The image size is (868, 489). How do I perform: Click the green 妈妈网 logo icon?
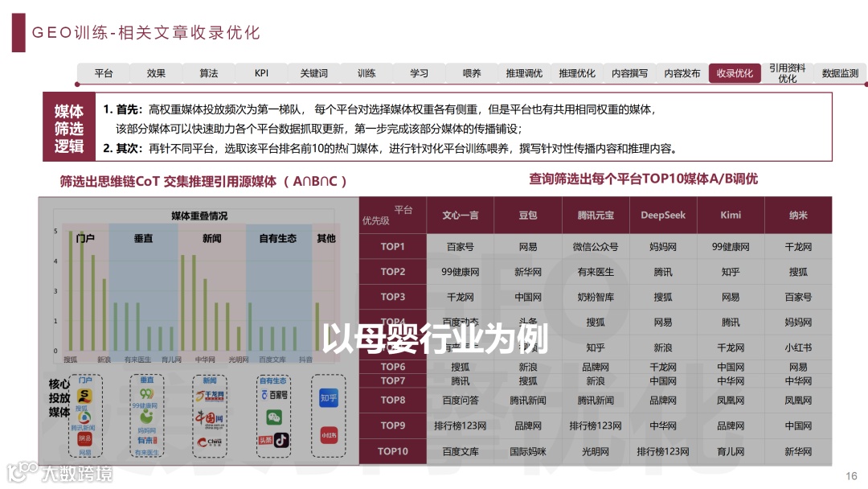146,417
